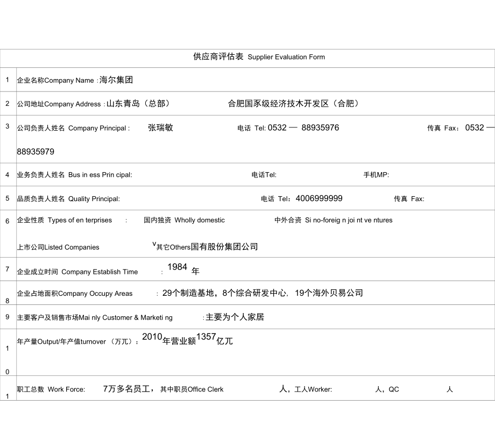The image size is (495, 448).
Task: Click the text 主要为个人家居
Action: tap(235, 317)
